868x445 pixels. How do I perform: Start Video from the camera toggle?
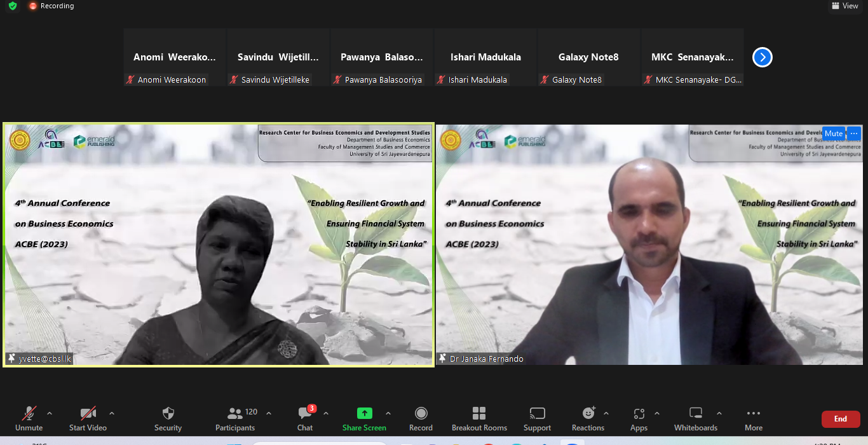(x=88, y=419)
